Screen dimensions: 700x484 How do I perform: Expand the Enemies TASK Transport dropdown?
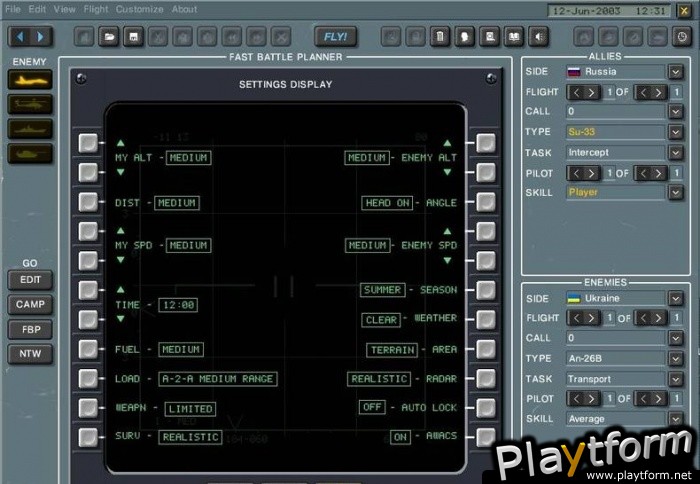675,379
